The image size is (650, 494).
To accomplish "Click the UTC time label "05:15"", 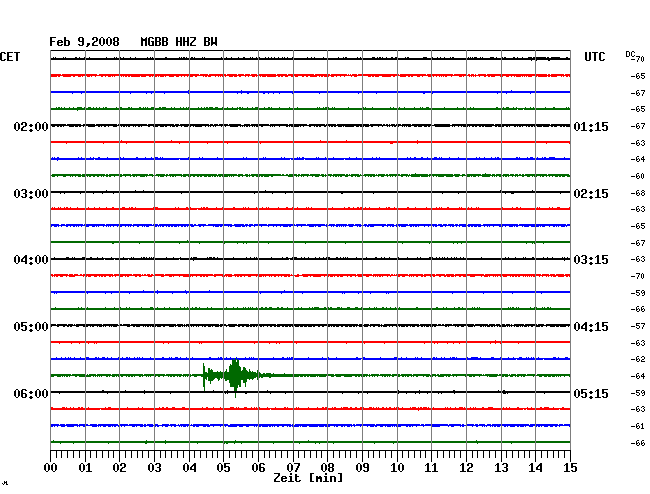I will click(x=591, y=393).
